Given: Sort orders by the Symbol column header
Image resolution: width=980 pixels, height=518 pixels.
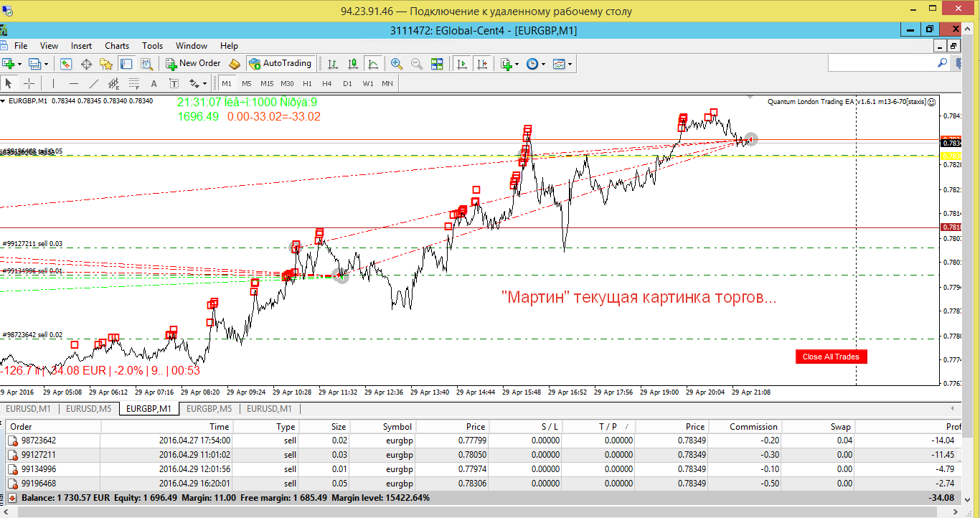Looking at the screenshot, I should (x=383, y=426).
